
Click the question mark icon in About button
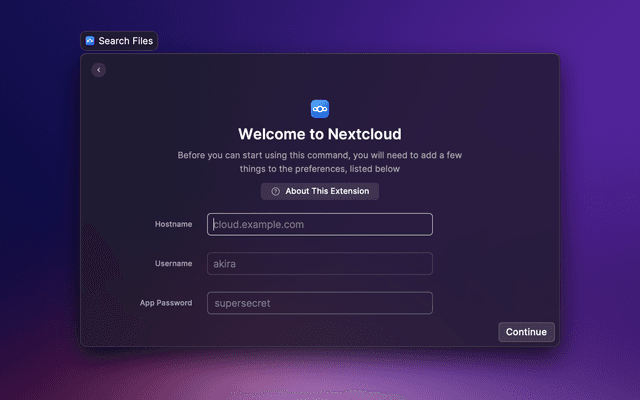[275, 191]
